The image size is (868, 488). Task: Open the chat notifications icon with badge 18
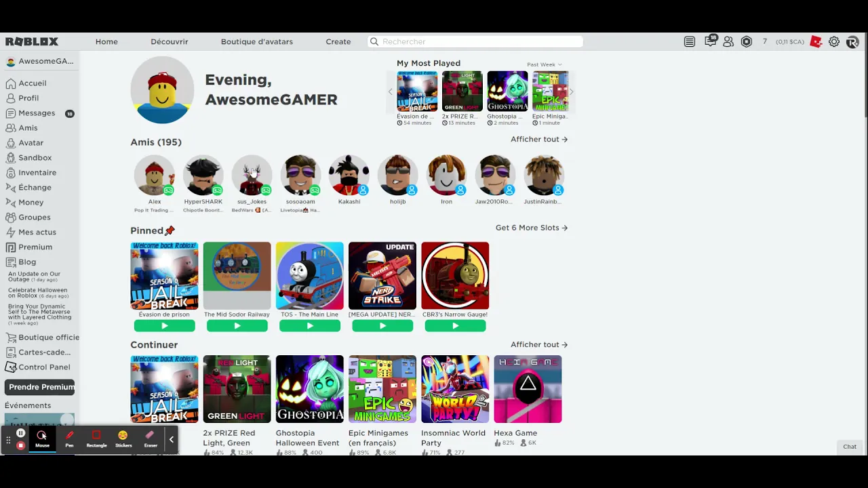710,41
